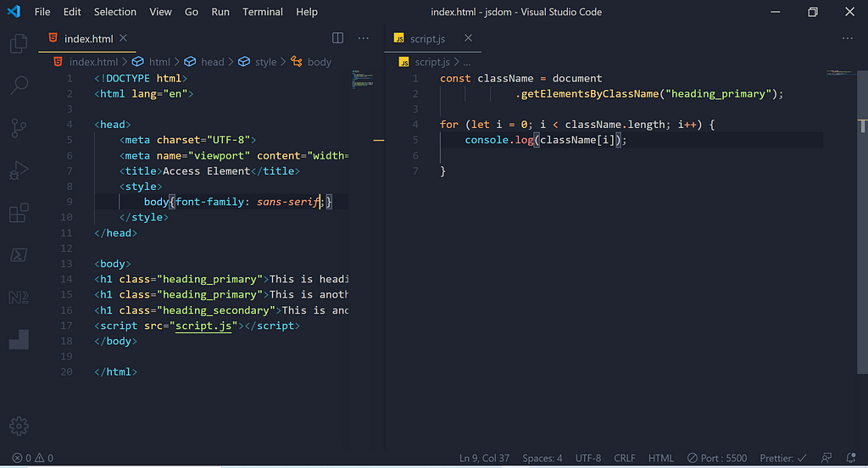Open the Run and Debug view

[x=19, y=170]
